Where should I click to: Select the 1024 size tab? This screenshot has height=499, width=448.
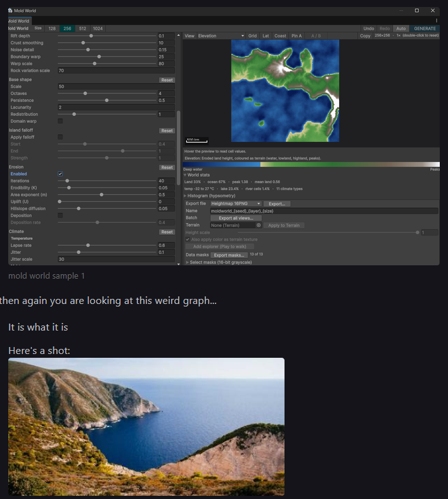click(98, 28)
